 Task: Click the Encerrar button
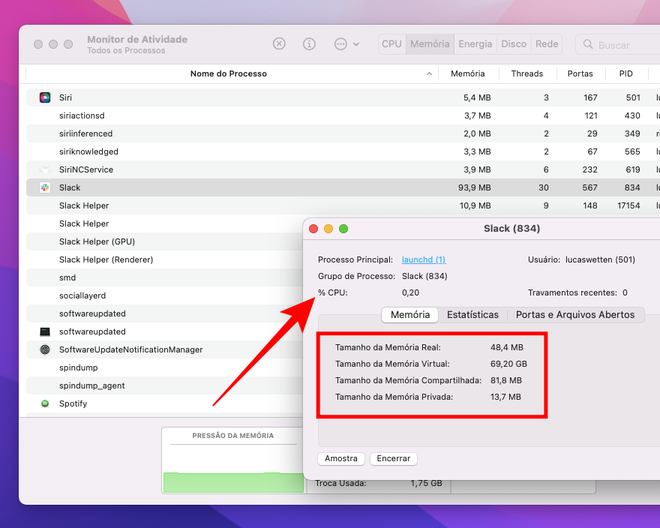[394, 459]
